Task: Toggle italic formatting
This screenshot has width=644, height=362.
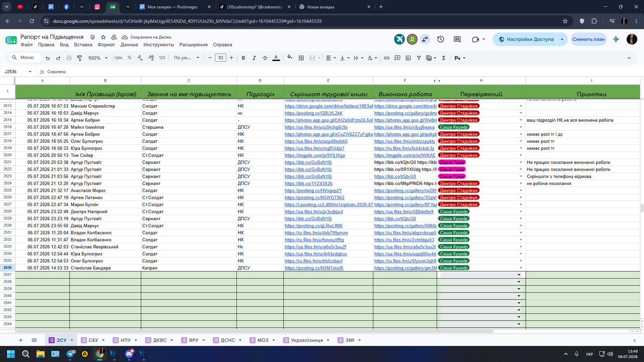Action: [255, 58]
